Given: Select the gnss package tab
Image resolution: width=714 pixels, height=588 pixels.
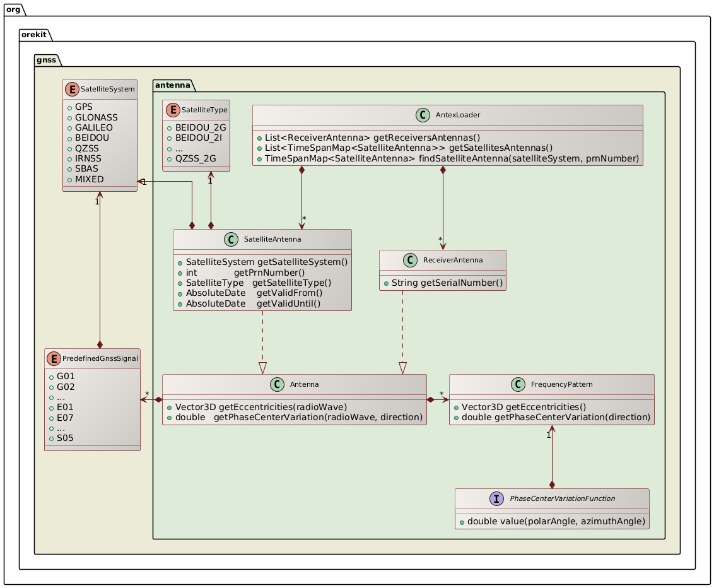Looking at the screenshot, I should pos(47,61).
